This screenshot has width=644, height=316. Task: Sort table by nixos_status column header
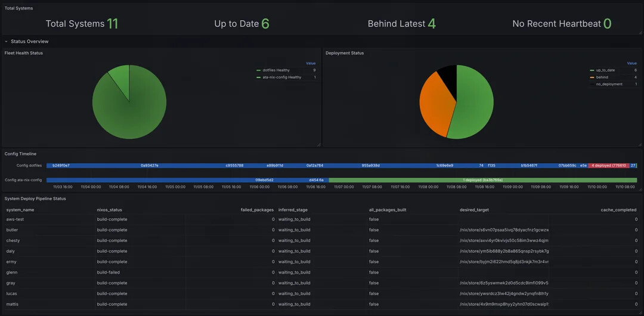109,210
